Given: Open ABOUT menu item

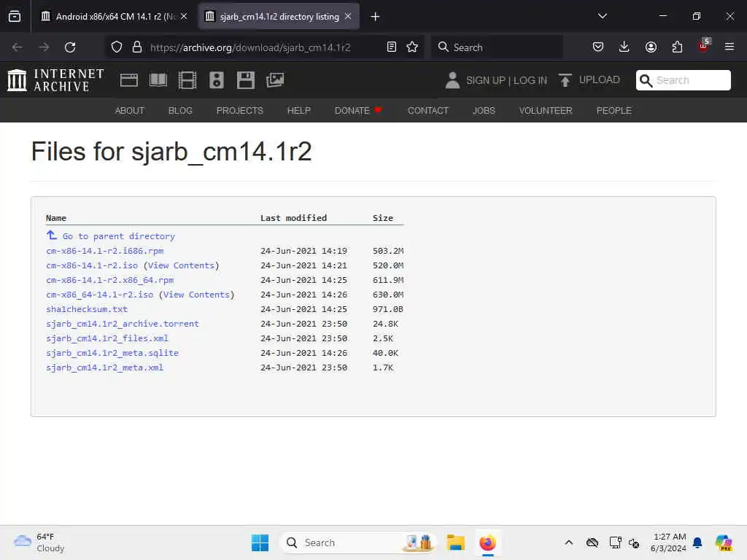Looking at the screenshot, I should (130, 111).
